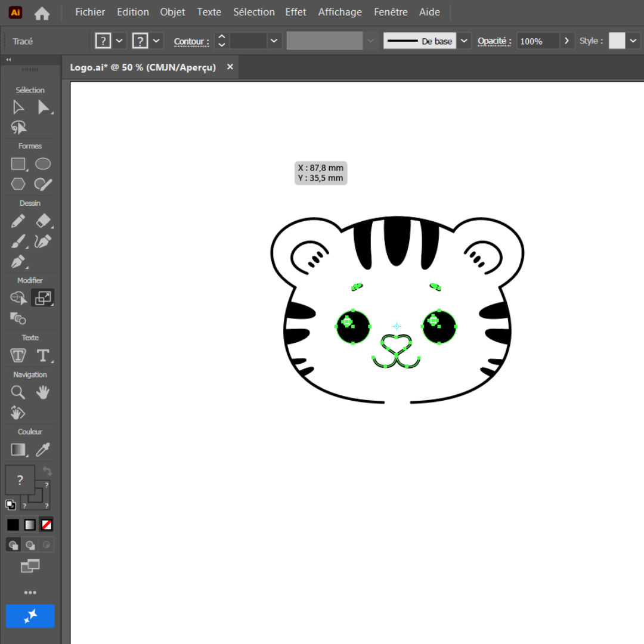The width and height of the screenshot is (644, 644).
Task: Select the Eraser tool
Action: coord(43,221)
